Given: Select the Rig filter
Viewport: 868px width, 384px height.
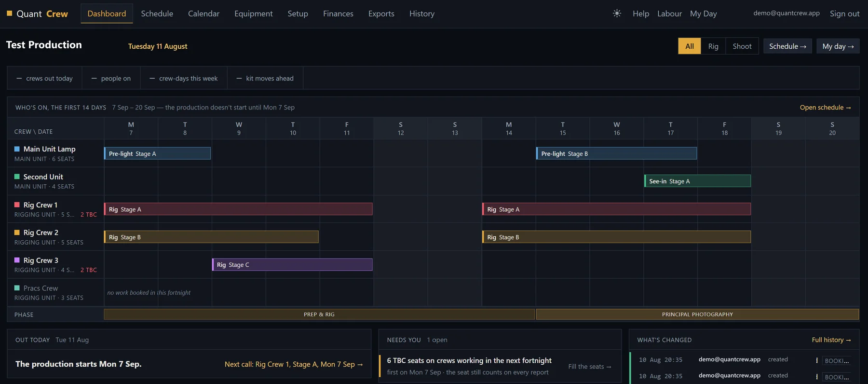Looking at the screenshot, I should 713,46.
